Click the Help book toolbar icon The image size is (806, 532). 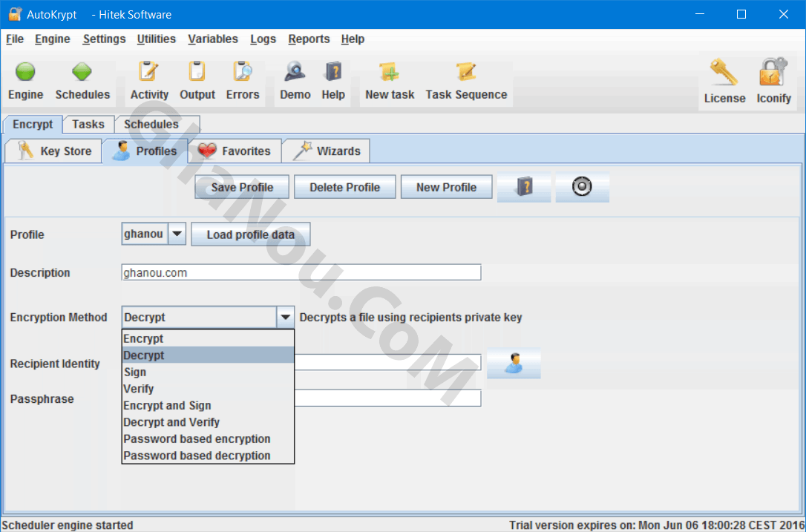point(333,81)
